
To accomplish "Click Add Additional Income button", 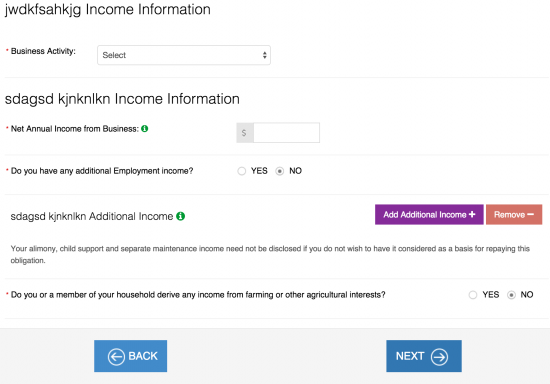I will 429,215.
